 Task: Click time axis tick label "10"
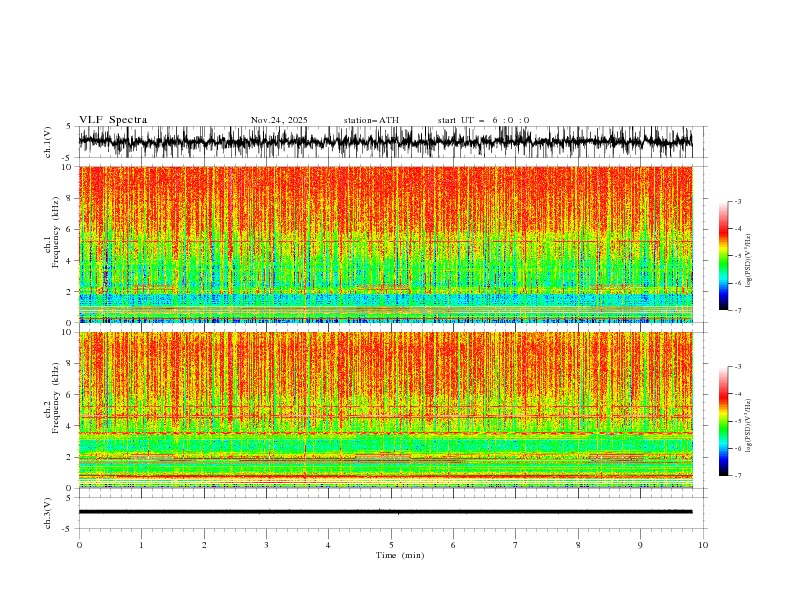point(703,545)
